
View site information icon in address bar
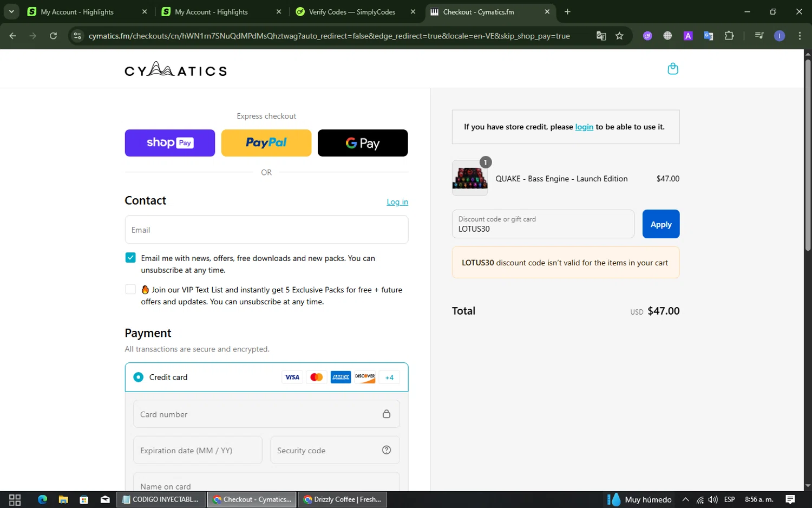click(77, 36)
